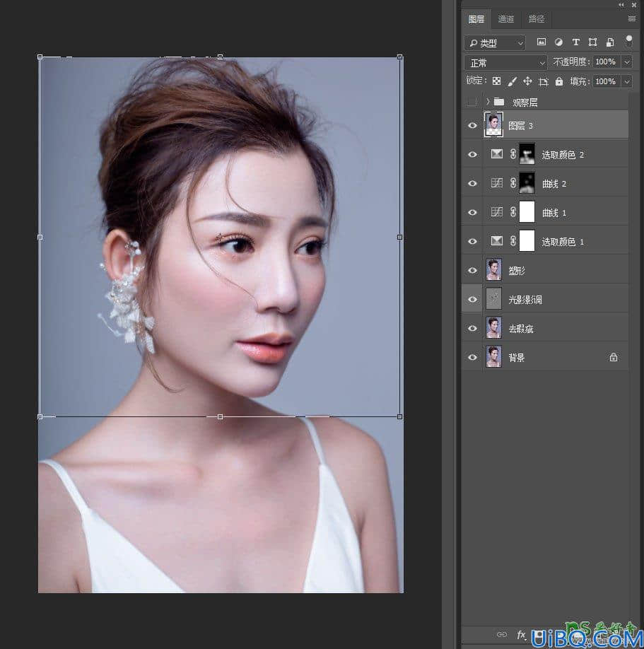This screenshot has width=644, height=649.
Task: Click Curves 2 adjustment icon
Action: (x=497, y=183)
